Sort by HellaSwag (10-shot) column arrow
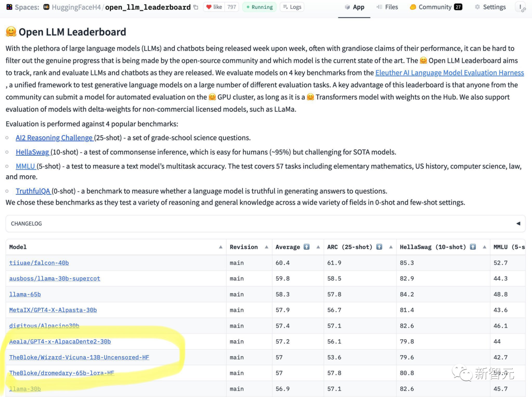The width and height of the screenshot is (532, 397). pyautogui.click(x=484, y=247)
